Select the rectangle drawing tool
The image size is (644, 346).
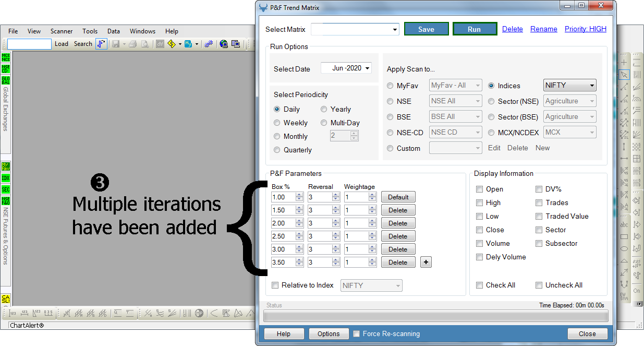tap(624, 237)
